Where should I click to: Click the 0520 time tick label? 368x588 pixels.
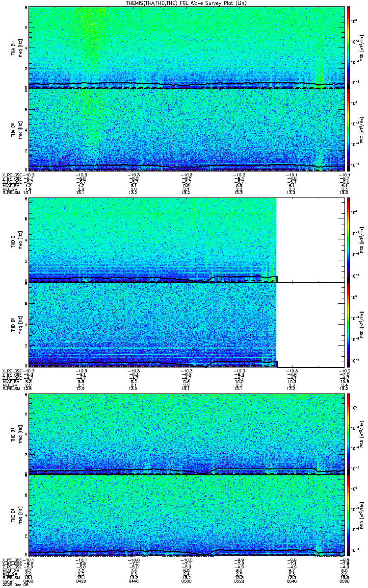click(239, 581)
